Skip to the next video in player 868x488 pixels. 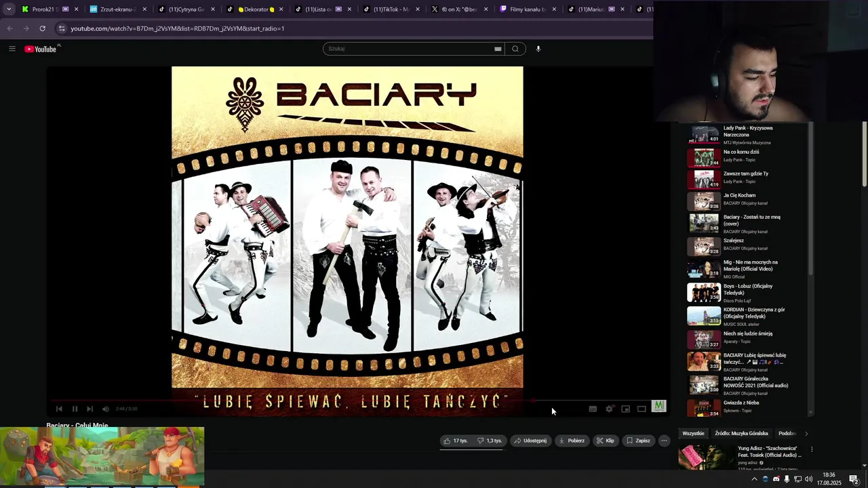[90, 409]
